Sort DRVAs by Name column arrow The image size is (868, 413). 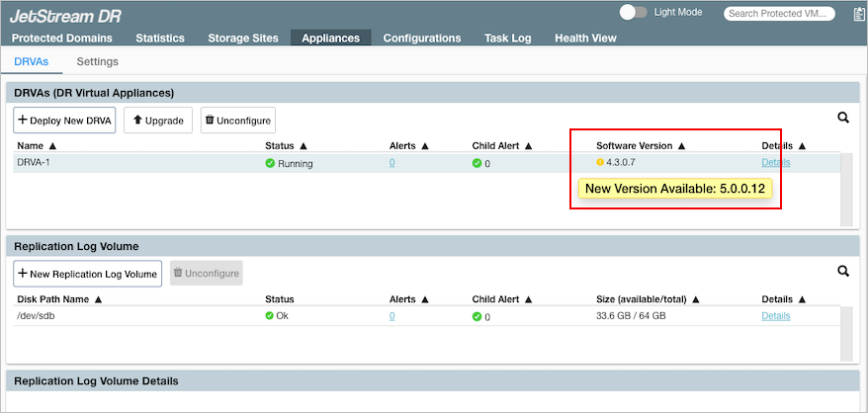(x=52, y=146)
